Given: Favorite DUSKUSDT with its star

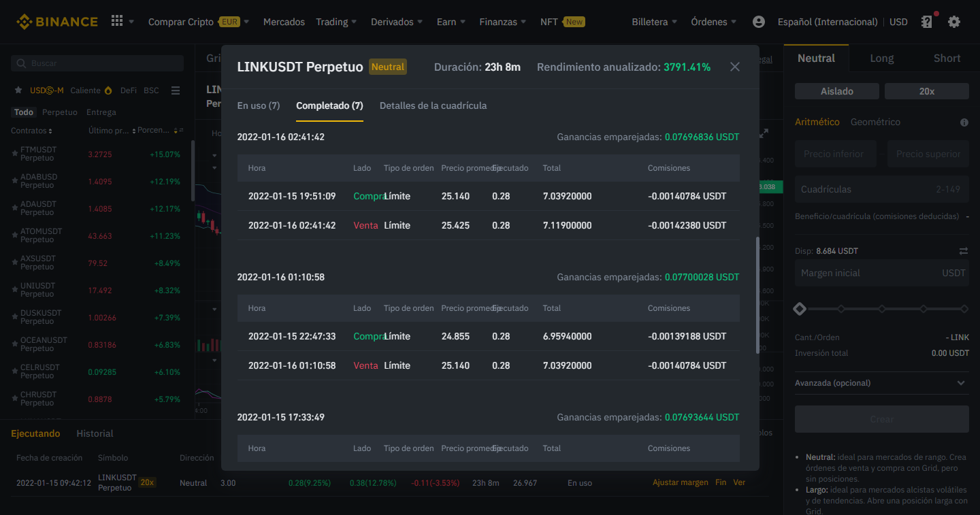Looking at the screenshot, I should [x=15, y=317].
